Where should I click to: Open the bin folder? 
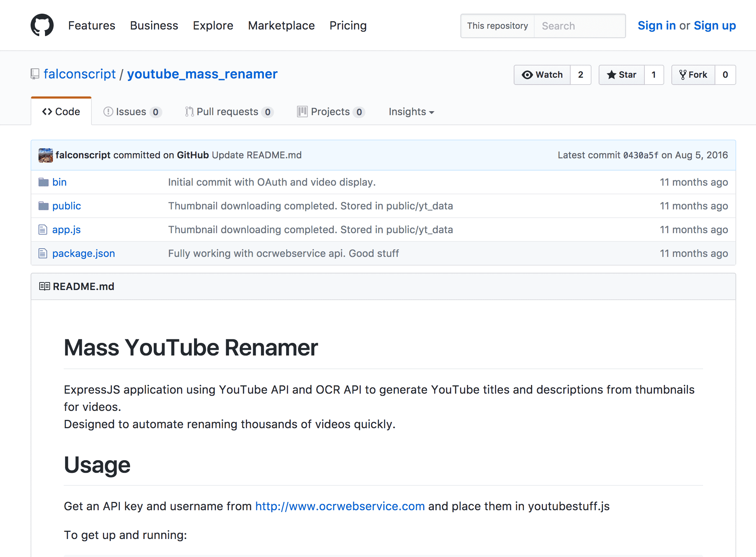(59, 182)
